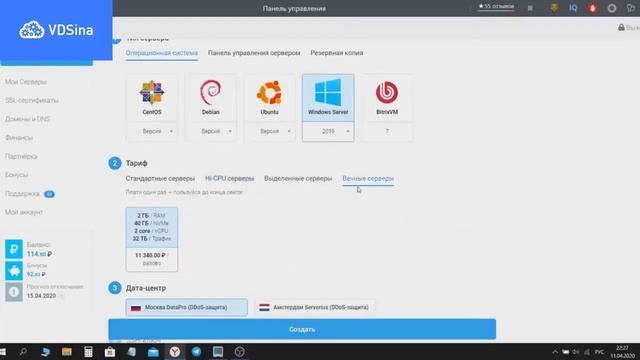Viewport: 640px width, 360px height.
Task: Click the bonus amount 92 ₽
Action: 36,274
